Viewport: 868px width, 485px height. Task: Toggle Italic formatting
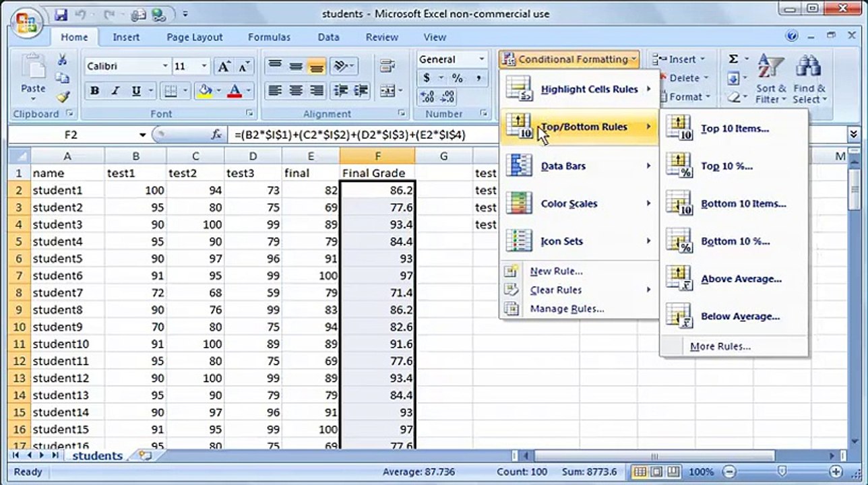(115, 90)
